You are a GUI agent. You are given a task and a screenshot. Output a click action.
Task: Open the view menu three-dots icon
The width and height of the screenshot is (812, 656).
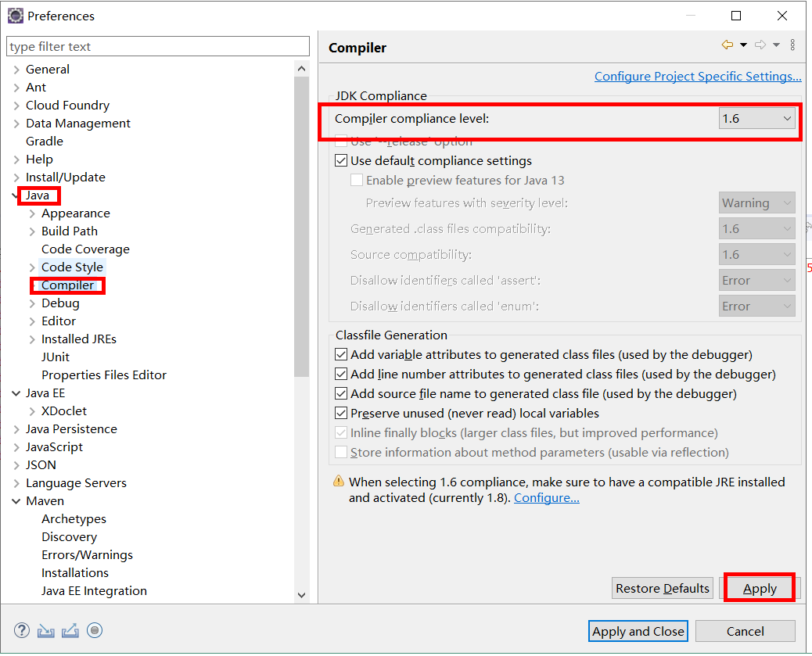[793, 45]
